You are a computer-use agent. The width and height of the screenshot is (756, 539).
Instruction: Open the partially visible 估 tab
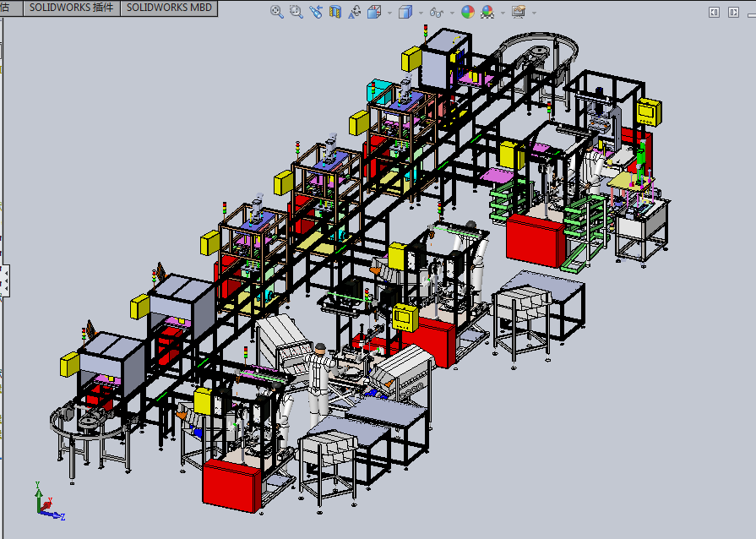[x=11, y=8]
